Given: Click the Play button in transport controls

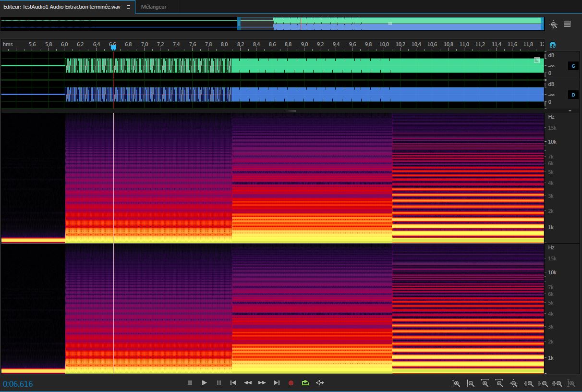Looking at the screenshot, I should click(204, 383).
